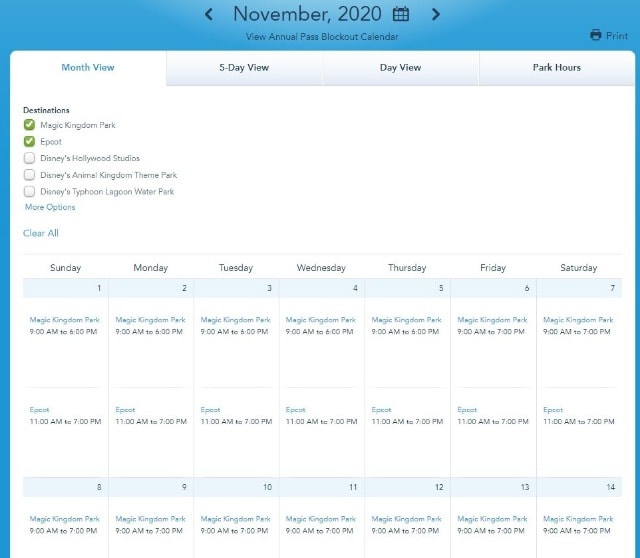
Task: Switch to the Month View tab
Action: coord(88,68)
